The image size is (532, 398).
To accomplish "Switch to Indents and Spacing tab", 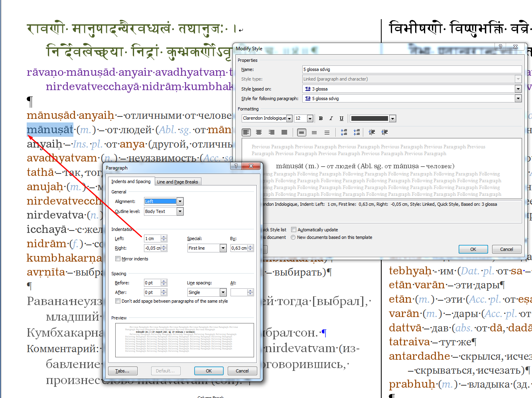I will coord(131,181).
